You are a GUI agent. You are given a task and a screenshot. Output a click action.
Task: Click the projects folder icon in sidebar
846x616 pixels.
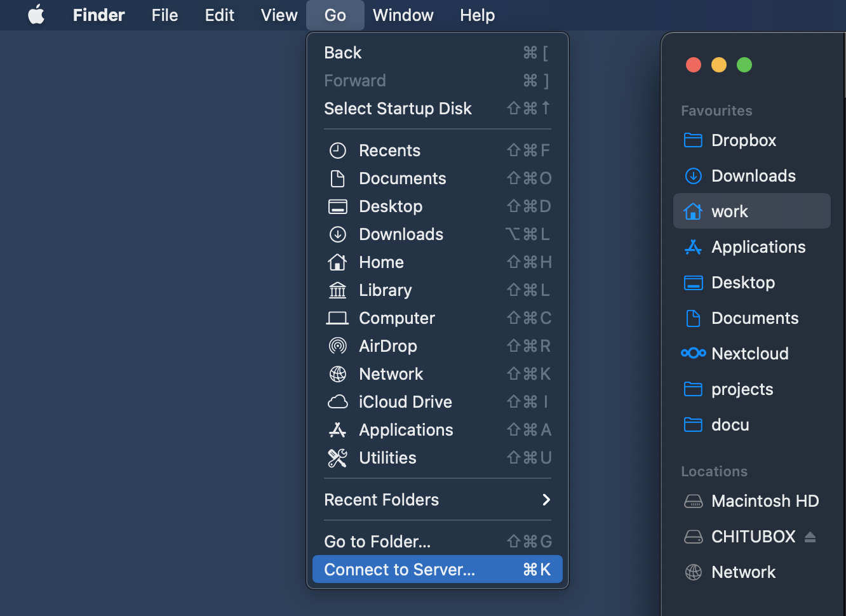point(693,389)
